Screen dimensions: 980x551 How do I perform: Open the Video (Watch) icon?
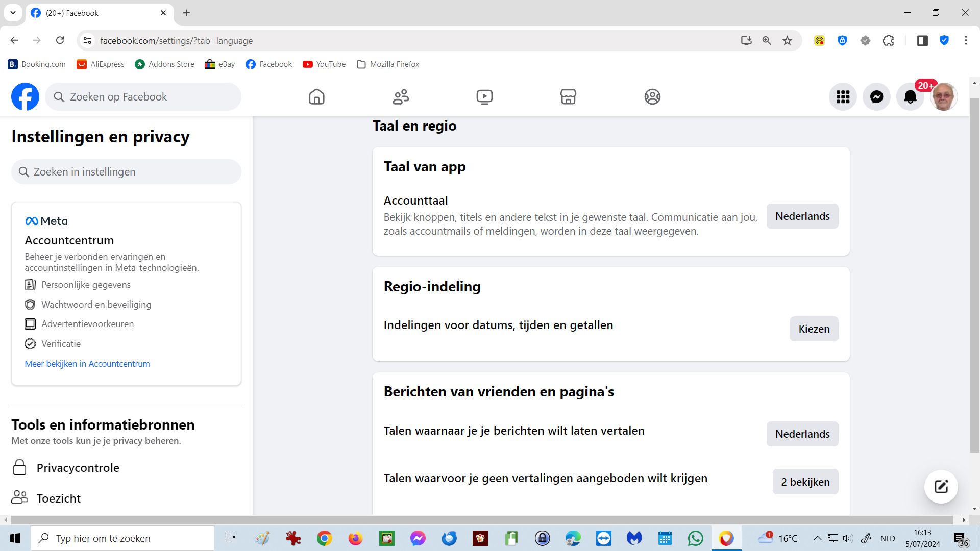click(x=484, y=97)
